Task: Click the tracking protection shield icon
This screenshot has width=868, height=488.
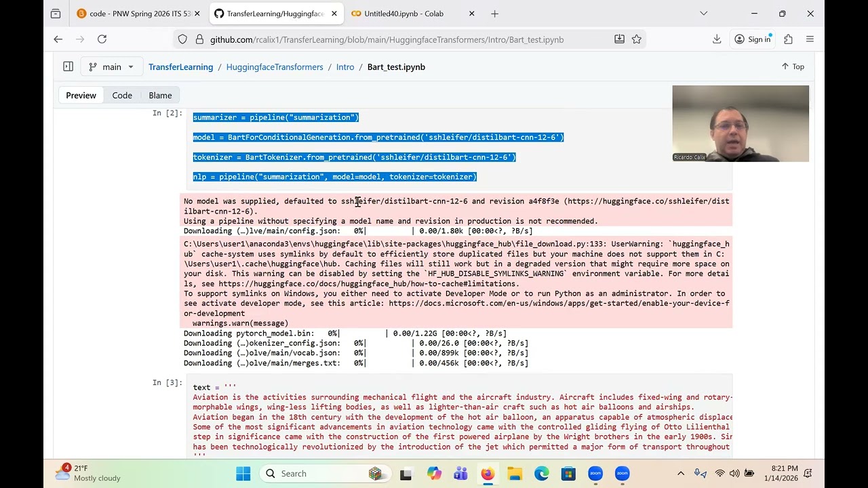Action: tap(182, 39)
